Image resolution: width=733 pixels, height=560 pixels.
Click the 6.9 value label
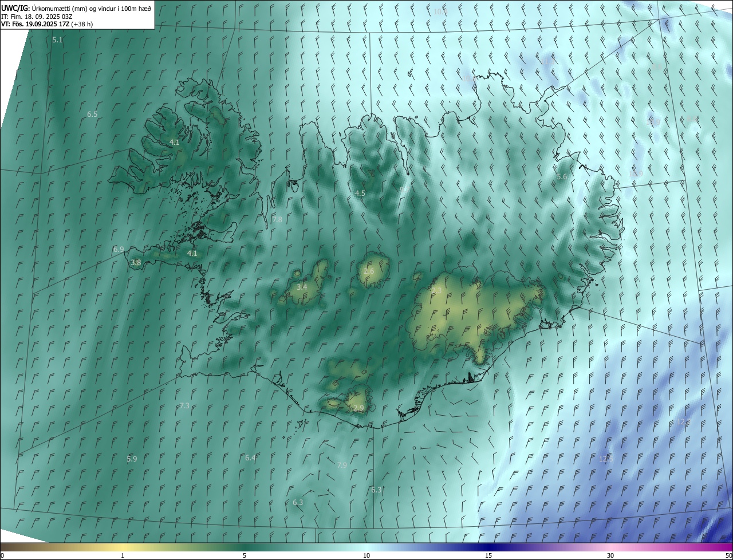point(119,250)
